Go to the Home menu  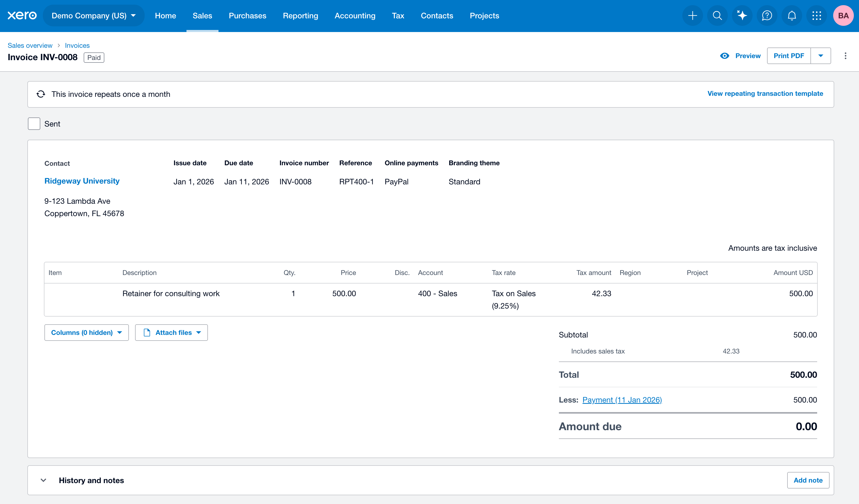[x=165, y=16]
